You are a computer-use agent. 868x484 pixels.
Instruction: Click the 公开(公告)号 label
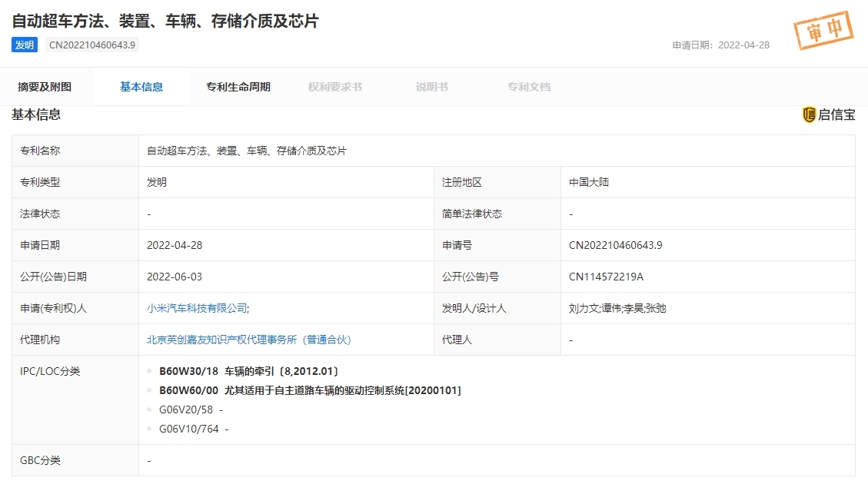[x=470, y=277]
